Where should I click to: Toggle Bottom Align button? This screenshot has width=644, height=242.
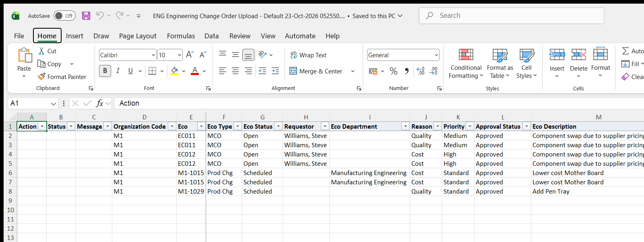[x=248, y=54]
